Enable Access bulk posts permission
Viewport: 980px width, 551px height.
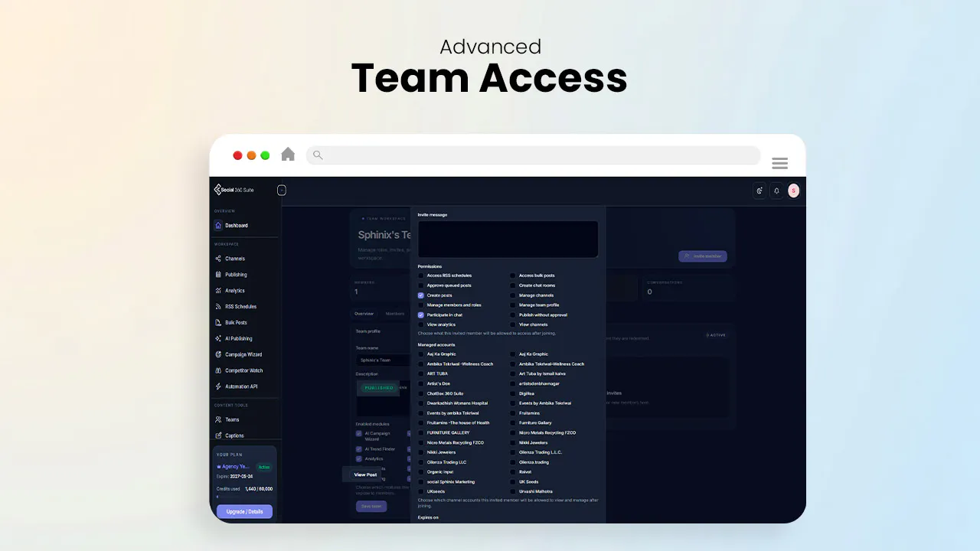coord(513,275)
